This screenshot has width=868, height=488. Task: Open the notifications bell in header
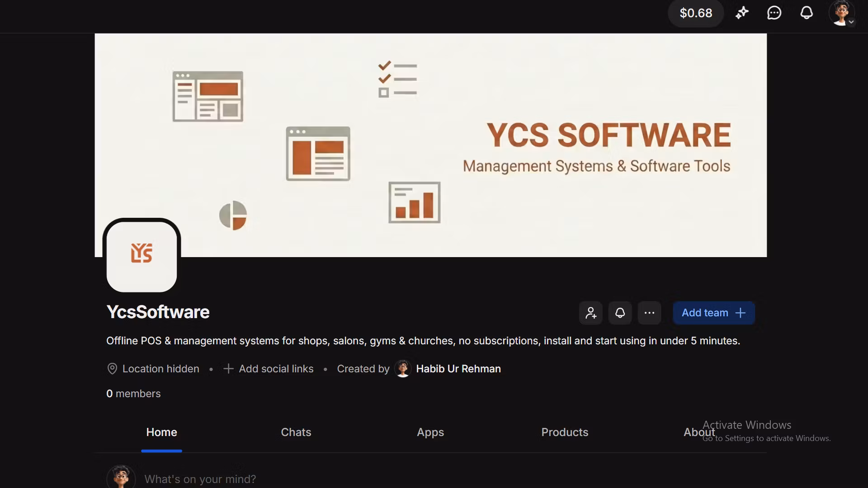807,13
